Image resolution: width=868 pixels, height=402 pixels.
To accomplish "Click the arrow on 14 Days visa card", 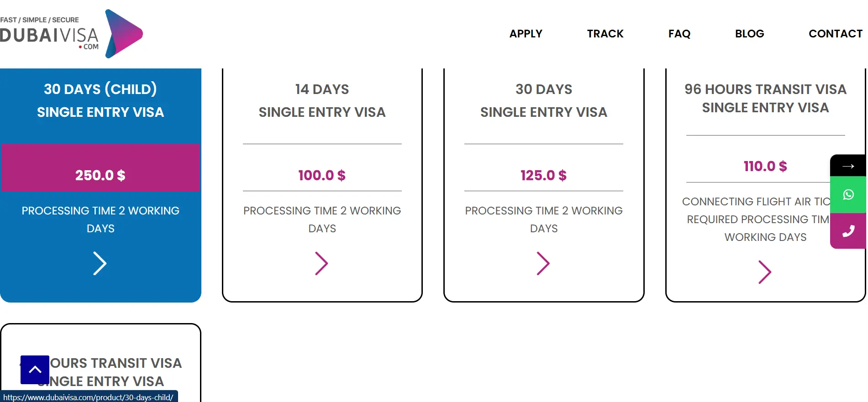I will pos(321,263).
